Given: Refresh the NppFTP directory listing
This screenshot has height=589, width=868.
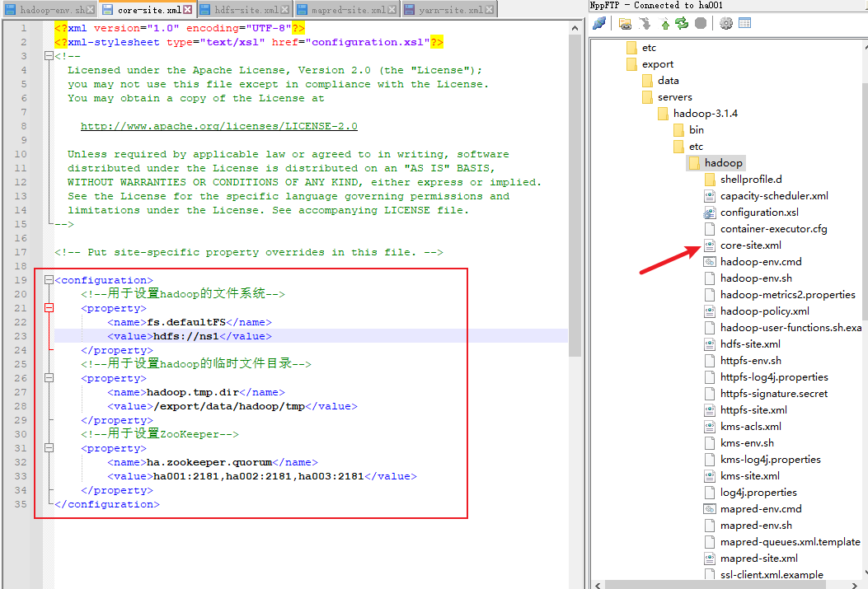Looking at the screenshot, I should (682, 23).
